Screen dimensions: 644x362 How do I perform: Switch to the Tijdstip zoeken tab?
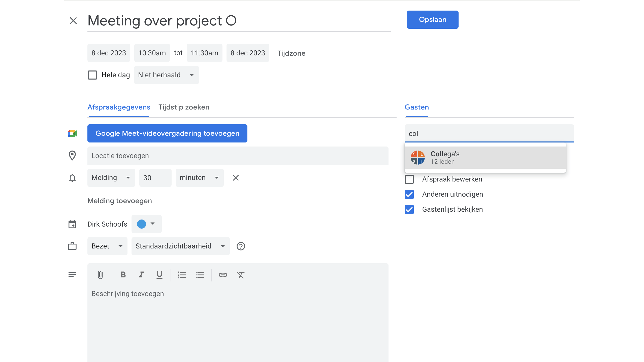184,107
